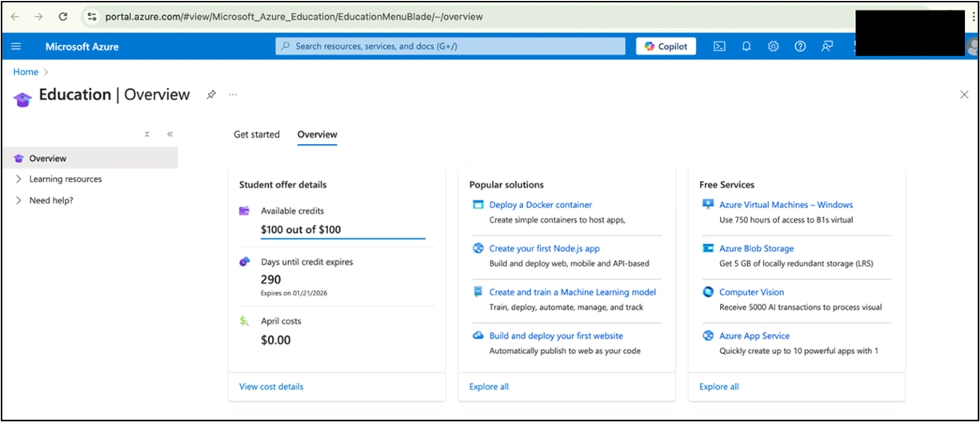This screenshot has width=980, height=422.
Task: Go back with browser back arrow
Action: [x=14, y=16]
